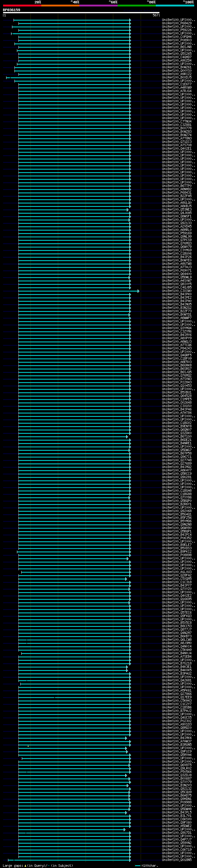Screen dimensions: 197x868
Task: Click hit label UniRef100_B7G218
Action: pos(177,663)
